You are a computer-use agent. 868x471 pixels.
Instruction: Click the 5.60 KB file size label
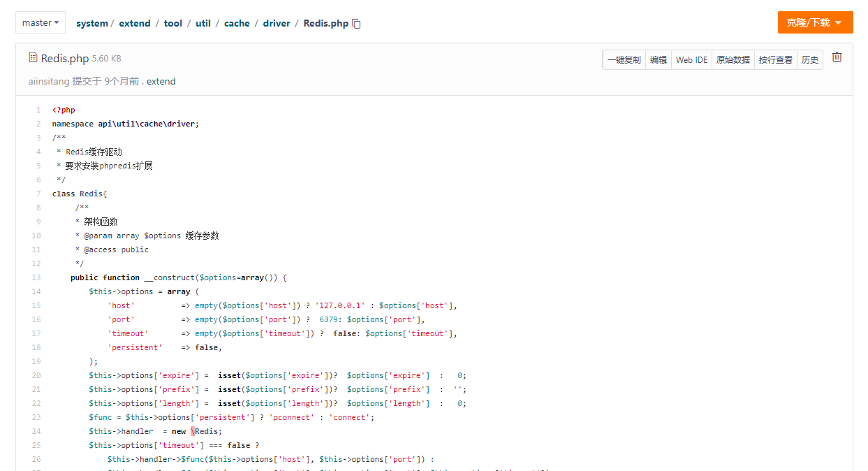coord(107,59)
